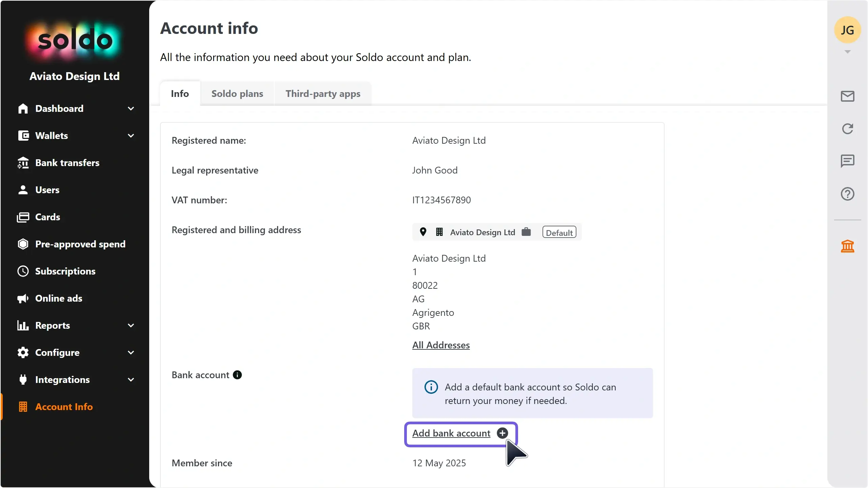The image size is (868, 488).
Task: Open the help question mark icon
Action: click(x=847, y=194)
